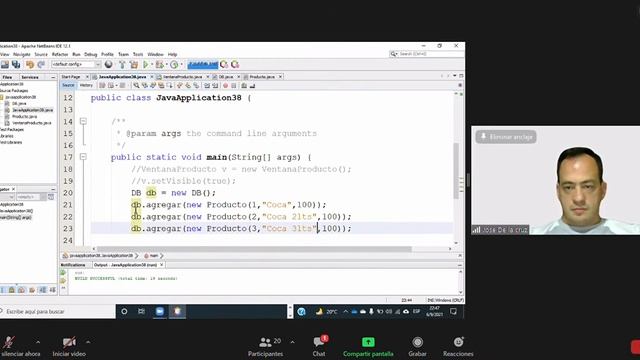Select Producto.java in the project tree
Screen dimensions: 640x360
(x=24, y=117)
